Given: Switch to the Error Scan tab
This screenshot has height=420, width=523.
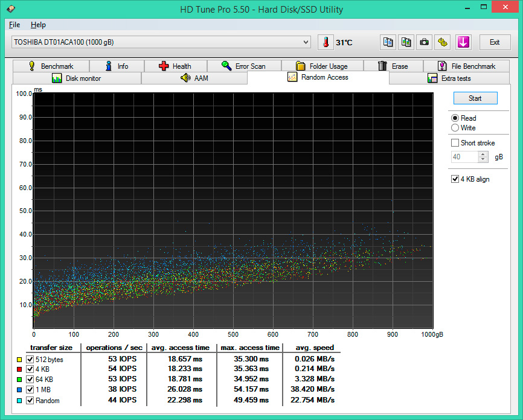Looking at the screenshot, I should pos(243,66).
